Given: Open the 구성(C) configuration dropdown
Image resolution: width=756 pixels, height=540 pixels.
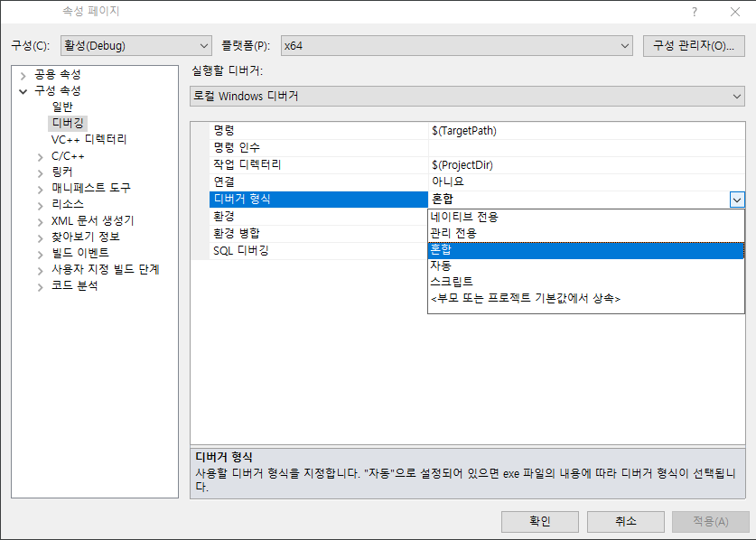Looking at the screenshot, I should [136, 46].
